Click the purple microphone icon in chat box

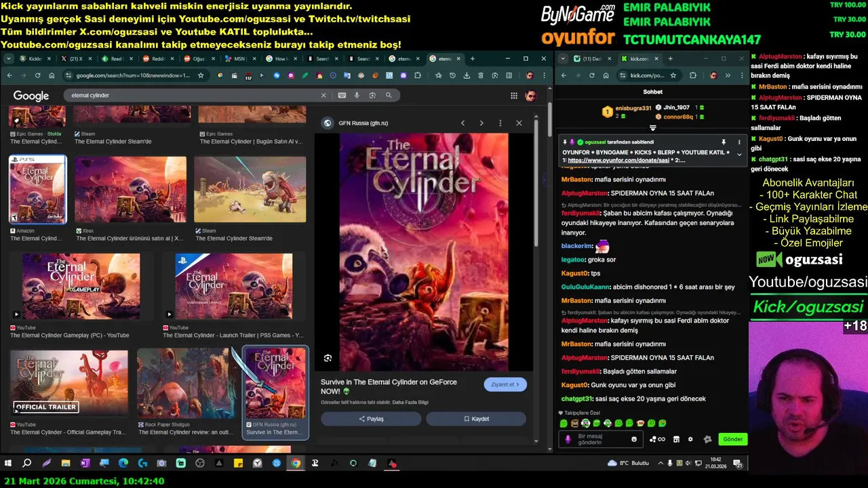coord(568,439)
